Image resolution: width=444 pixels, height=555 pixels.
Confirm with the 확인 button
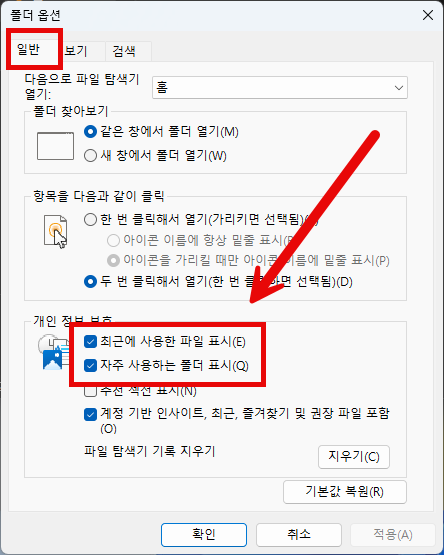[x=204, y=534]
